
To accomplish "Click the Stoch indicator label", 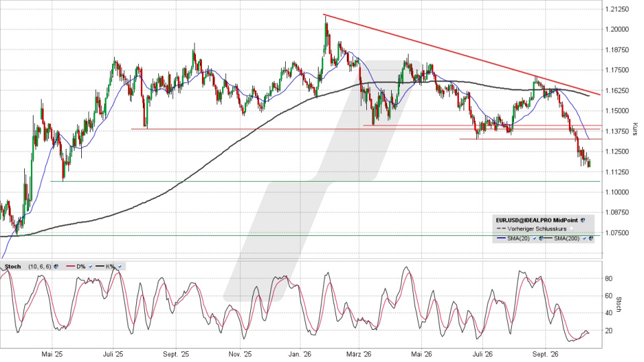I will point(13,266).
